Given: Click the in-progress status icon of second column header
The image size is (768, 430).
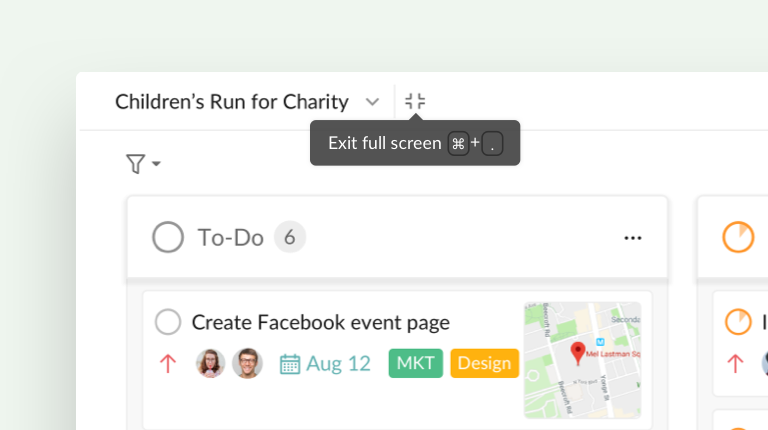Looking at the screenshot, I should 738,237.
